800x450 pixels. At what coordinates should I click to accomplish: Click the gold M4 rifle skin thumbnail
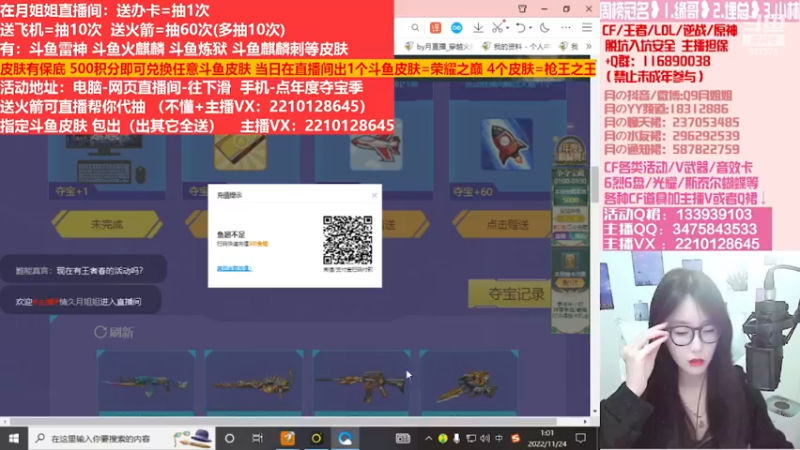361,382
